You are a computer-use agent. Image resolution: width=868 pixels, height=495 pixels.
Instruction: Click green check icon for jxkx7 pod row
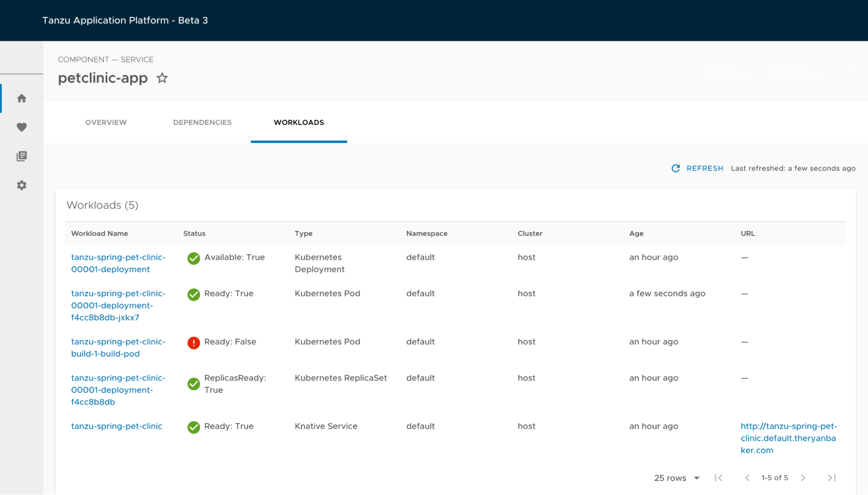tap(194, 295)
